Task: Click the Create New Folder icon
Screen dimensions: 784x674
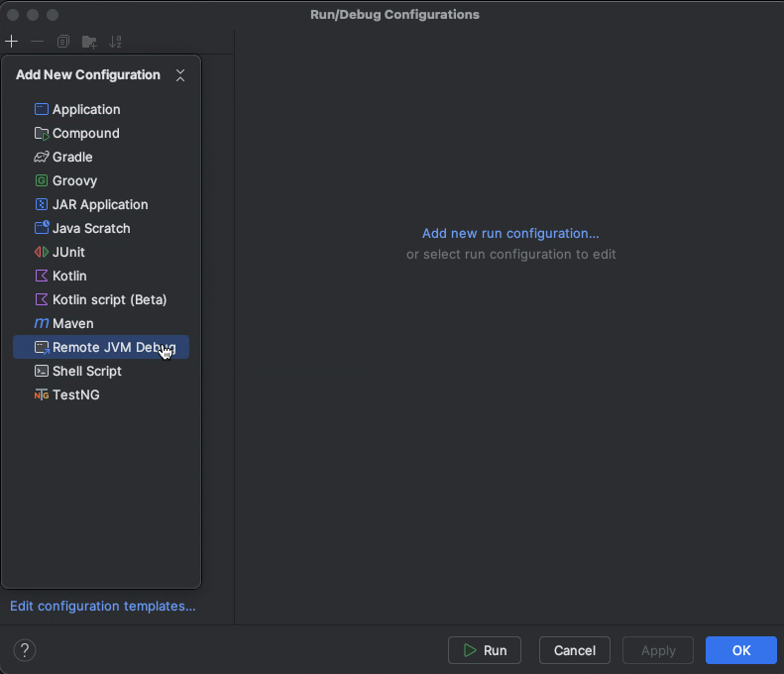Action: [x=89, y=42]
